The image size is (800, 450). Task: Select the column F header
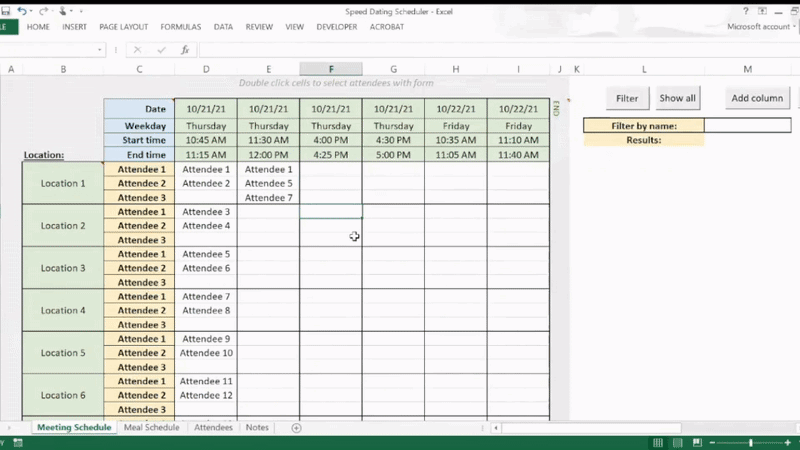tap(331, 69)
